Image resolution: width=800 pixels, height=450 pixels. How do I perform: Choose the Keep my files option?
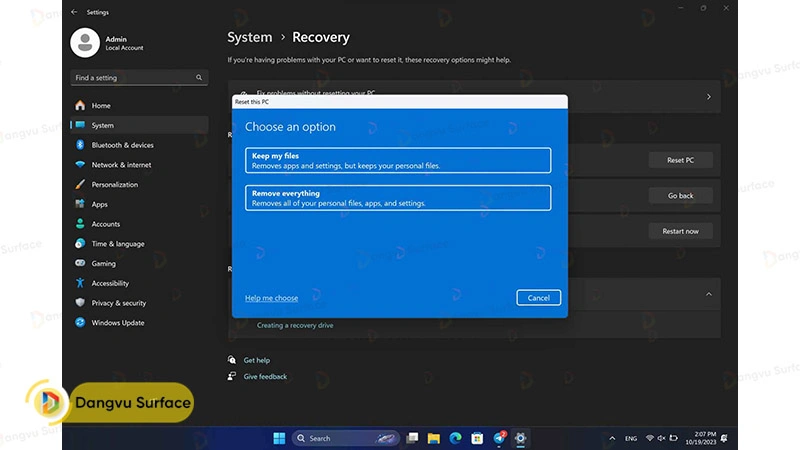point(398,160)
